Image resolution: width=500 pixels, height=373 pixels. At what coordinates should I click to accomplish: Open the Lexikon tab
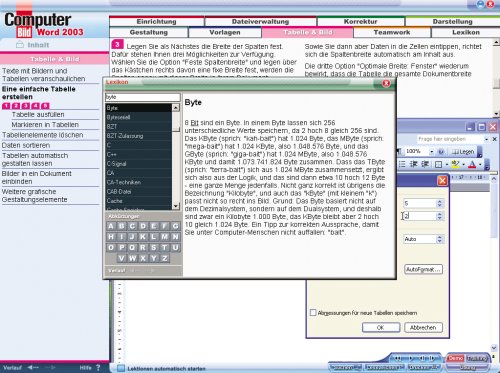[466, 33]
